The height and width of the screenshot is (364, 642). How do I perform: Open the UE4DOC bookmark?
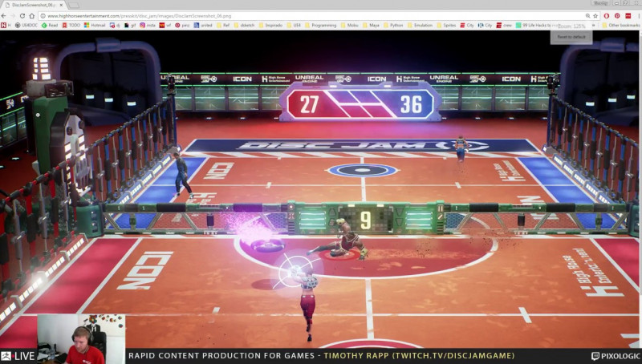26,26
